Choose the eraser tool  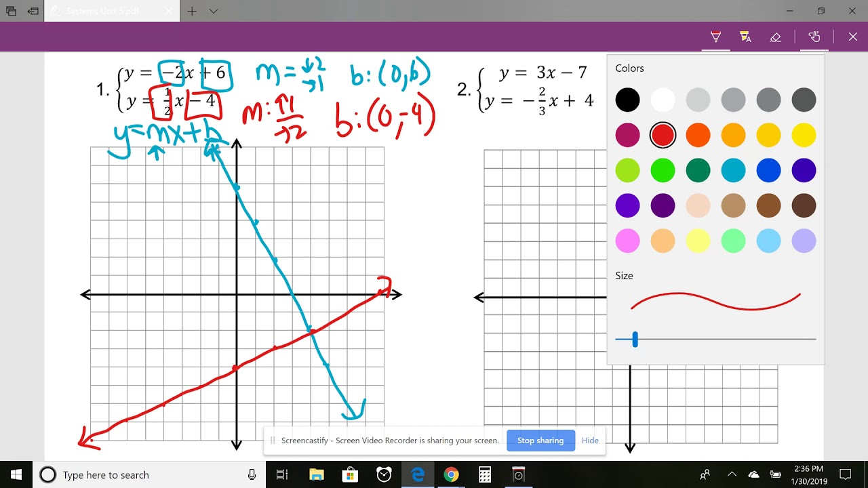[x=776, y=37]
